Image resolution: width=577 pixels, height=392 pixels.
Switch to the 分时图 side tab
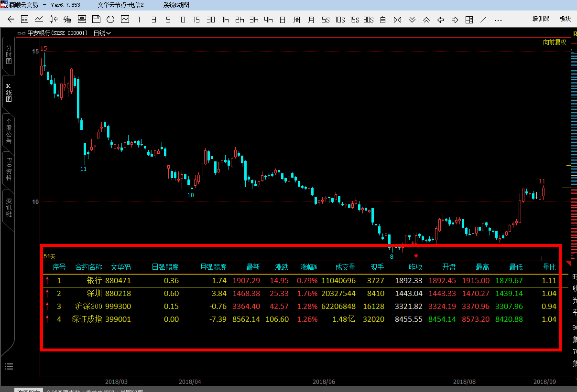tap(9, 55)
